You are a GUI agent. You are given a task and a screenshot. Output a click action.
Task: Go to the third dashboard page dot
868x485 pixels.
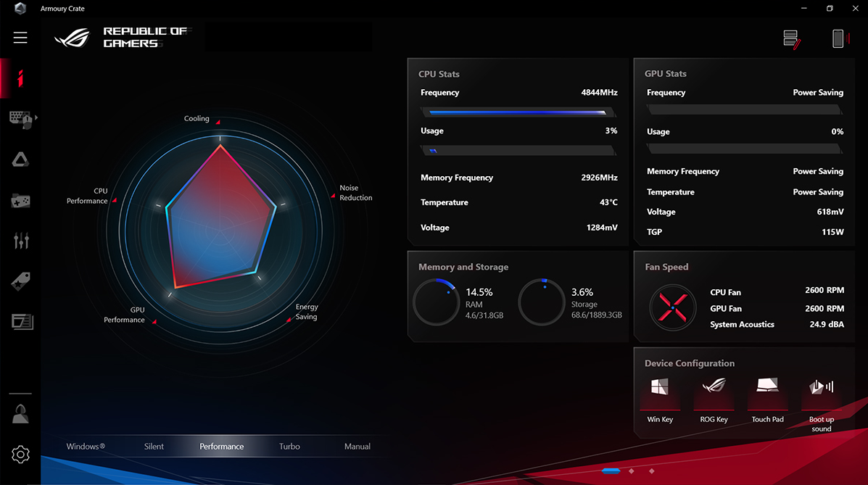tap(652, 471)
